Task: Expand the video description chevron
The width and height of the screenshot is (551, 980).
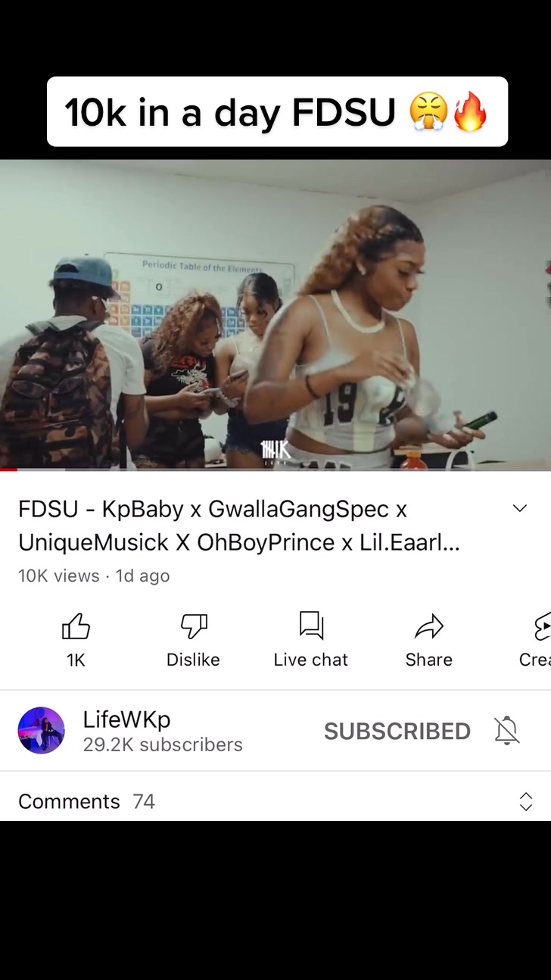Action: click(x=519, y=508)
